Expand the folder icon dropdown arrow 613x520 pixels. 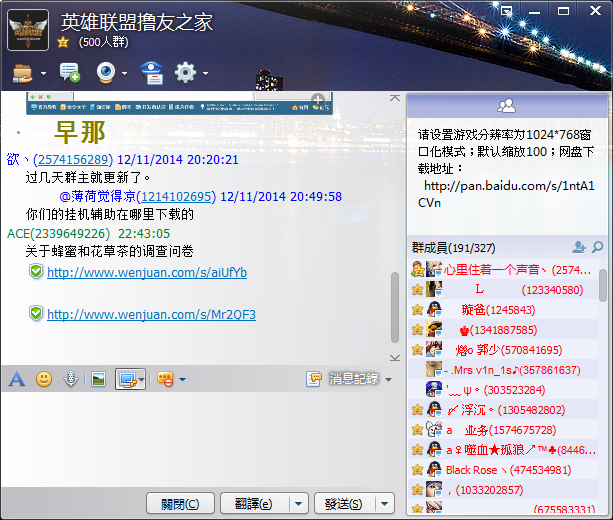click(x=43, y=73)
